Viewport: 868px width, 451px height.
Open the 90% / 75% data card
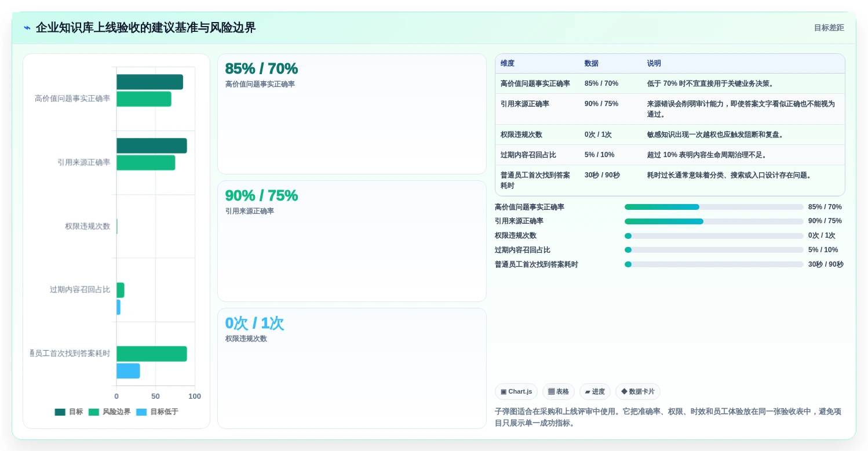pyautogui.click(x=352, y=241)
